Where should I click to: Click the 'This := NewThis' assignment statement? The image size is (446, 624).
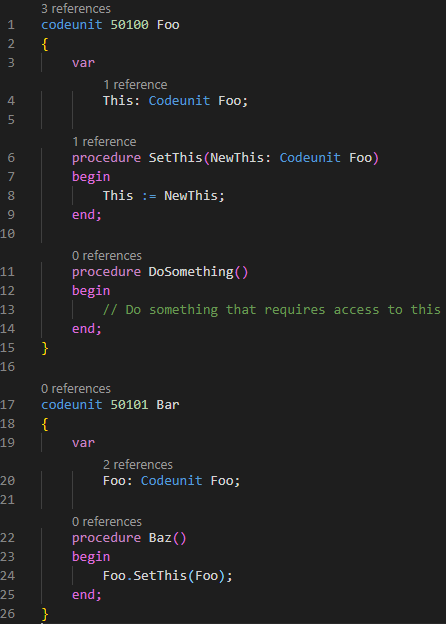(164, 196)
